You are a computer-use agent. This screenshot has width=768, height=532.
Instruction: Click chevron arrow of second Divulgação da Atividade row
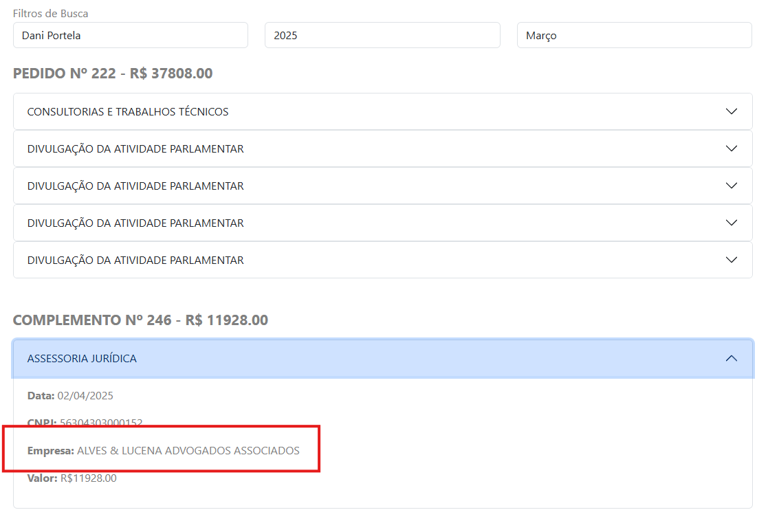pyautogui.click(x=732, y=186)
